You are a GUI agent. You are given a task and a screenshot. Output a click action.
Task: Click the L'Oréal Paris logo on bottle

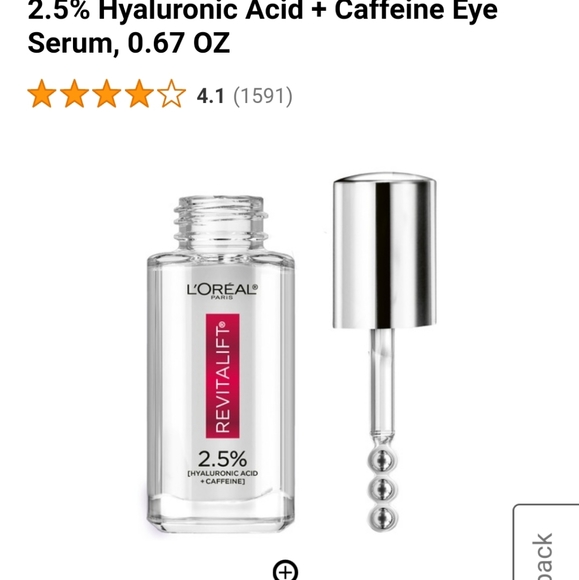point(222,291)
